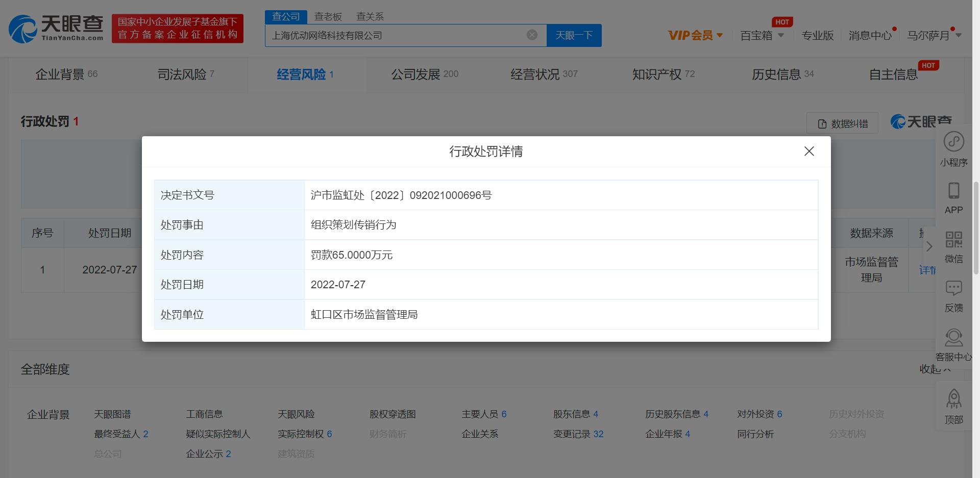Screen dimensions: 980x478
Task: Click the 组织策划传销行为 reason text
Action: click(353, 225)
